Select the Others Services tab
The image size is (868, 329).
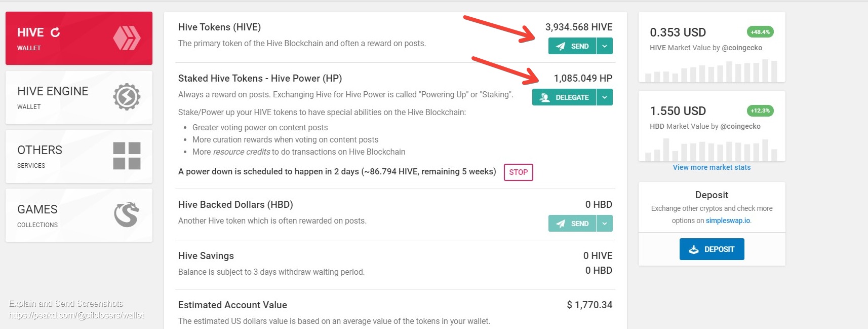click(79, 156)
